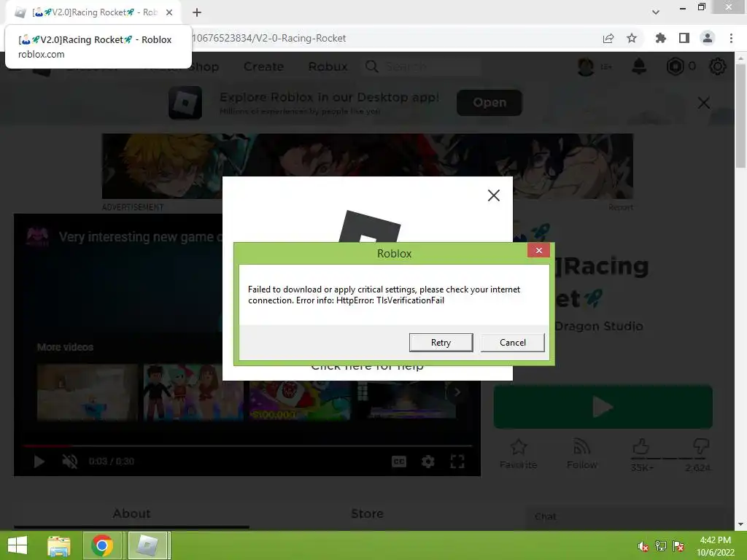The width and height of the screenshot is (747, 560).
Task: Switch to Chrome in taskbar
Action: click(x=102, y=545)
